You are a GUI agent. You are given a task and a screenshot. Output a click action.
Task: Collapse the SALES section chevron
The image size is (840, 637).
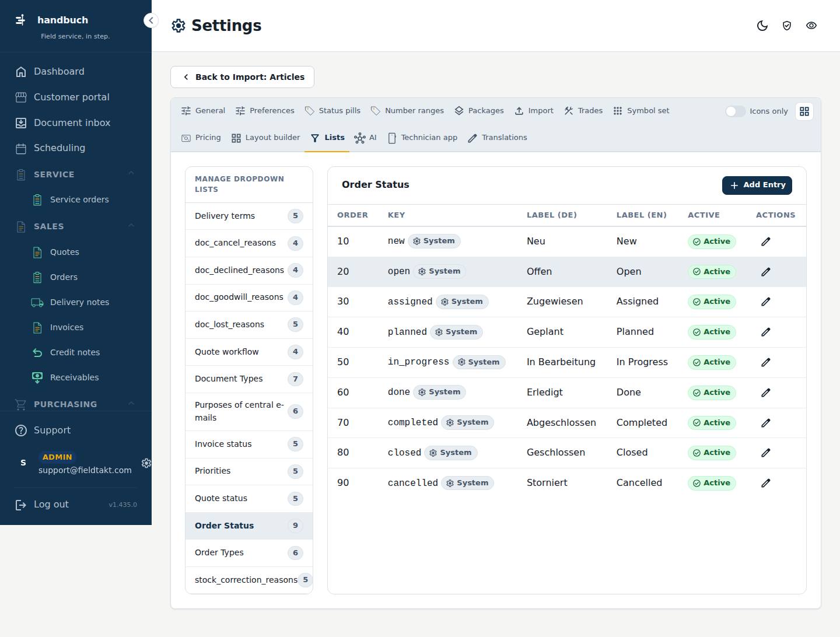131,226
